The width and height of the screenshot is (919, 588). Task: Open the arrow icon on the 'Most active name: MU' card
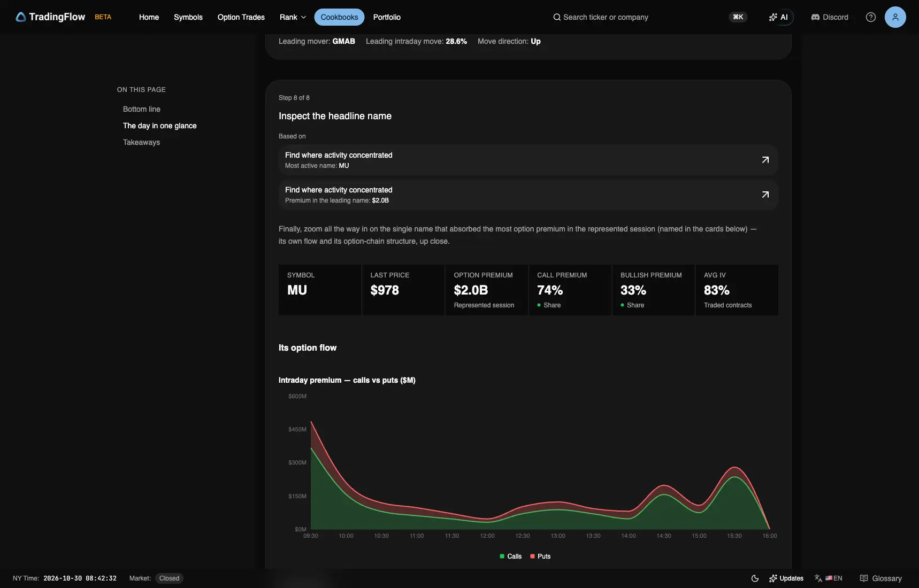pyautogui.click(x=765, y=160)
